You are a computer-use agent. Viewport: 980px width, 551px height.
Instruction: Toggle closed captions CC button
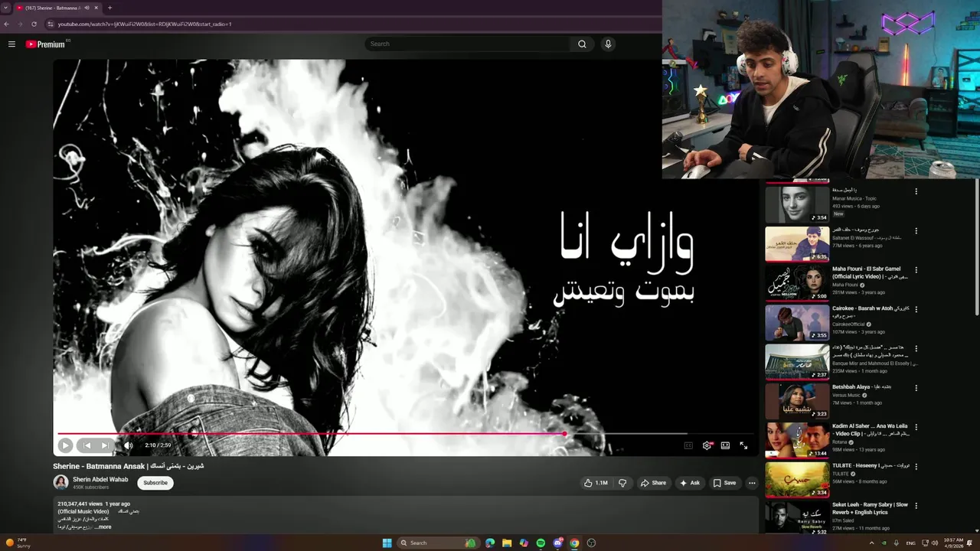pyautogui.click(x=688, y=445)
